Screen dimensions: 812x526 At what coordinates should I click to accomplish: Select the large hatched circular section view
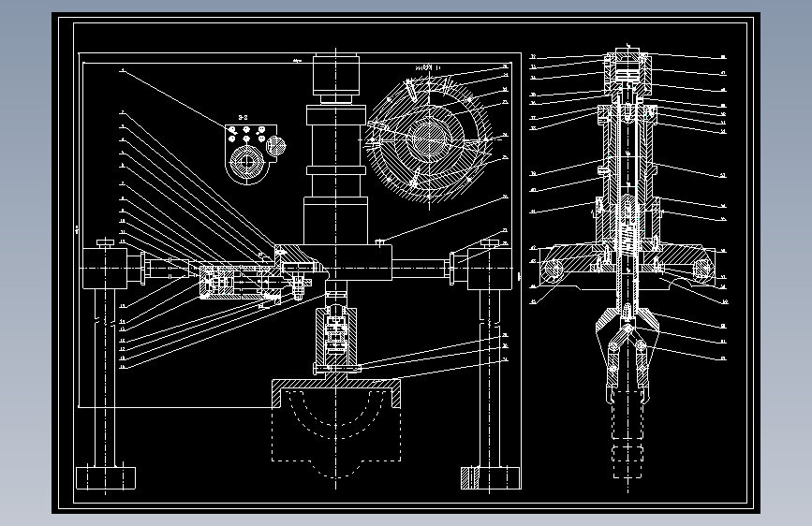coord(429,140)
